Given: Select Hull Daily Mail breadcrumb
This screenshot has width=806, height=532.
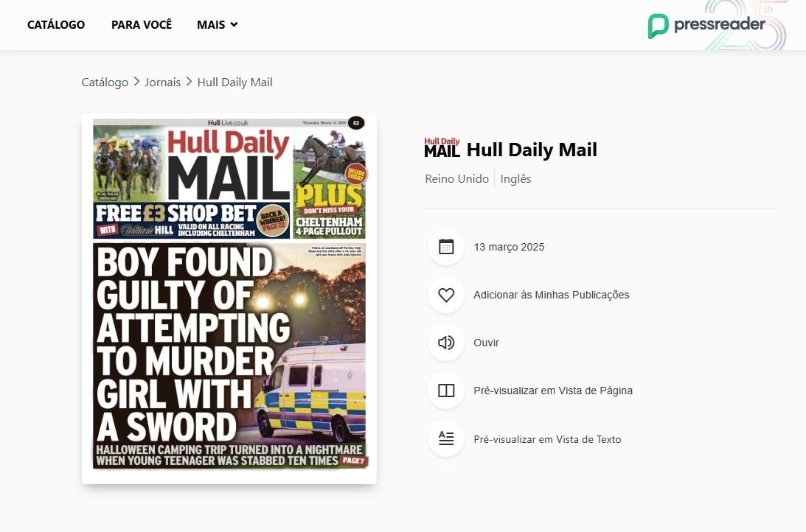Looking at the screenshot, I should (x=235, y=83).
